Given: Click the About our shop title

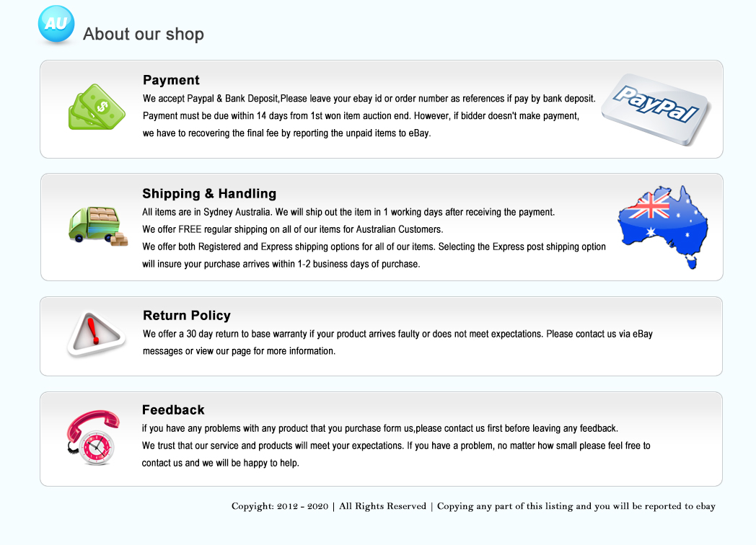Looking at the screenshot, I should click(144, 34).
